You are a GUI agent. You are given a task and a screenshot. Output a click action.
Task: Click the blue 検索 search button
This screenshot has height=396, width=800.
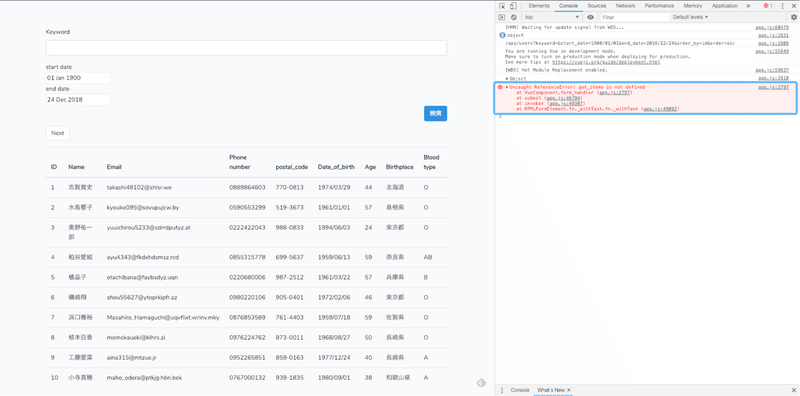pyautogui.click(x=435, y=113)
